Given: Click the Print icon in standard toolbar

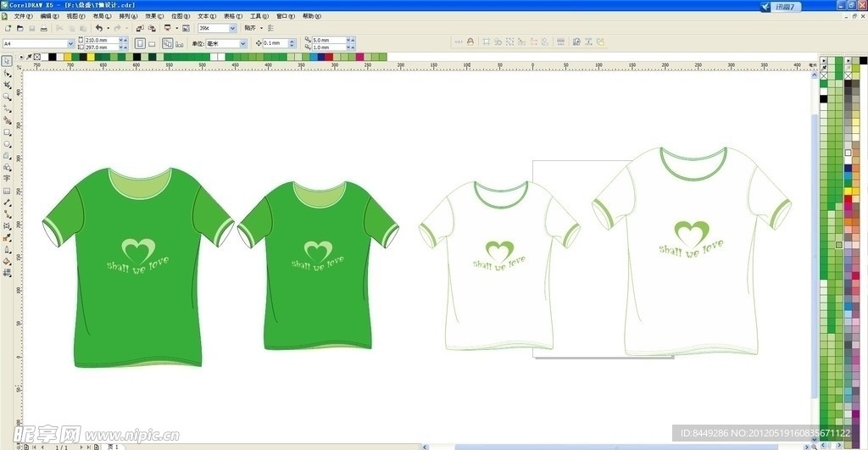Looking at the screenshot, I should coord(44,28).
